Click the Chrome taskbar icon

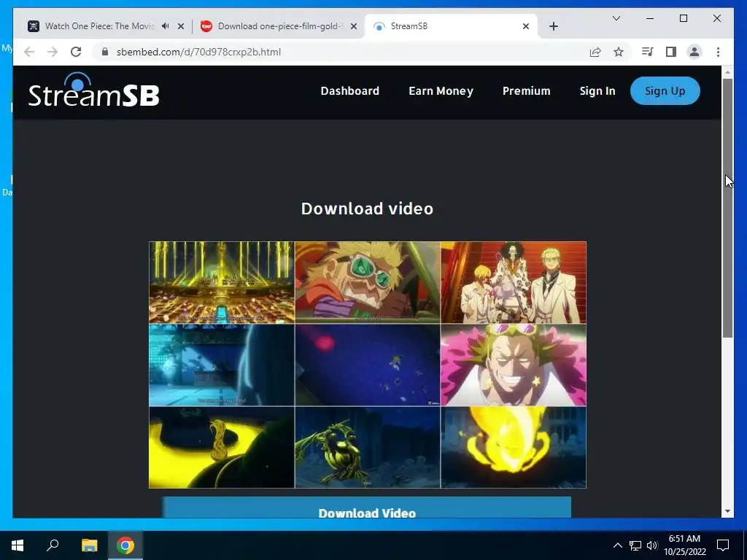click(x=125, y=545)
